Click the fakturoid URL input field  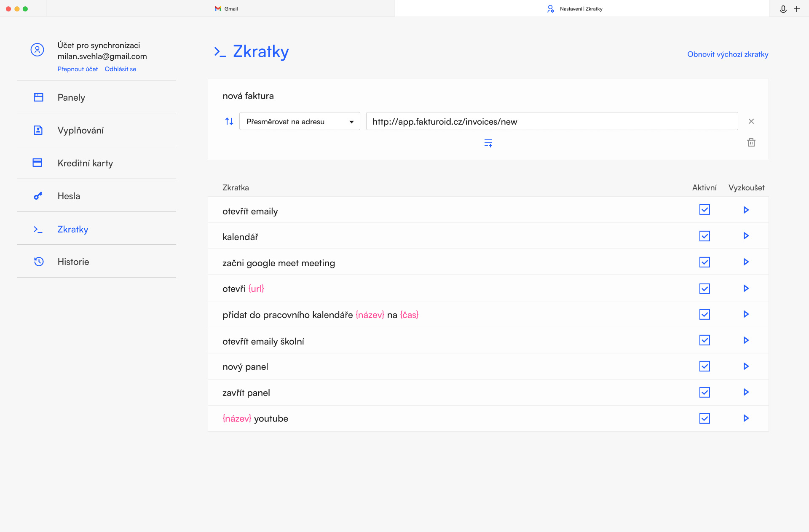click(x=551, y=121)
